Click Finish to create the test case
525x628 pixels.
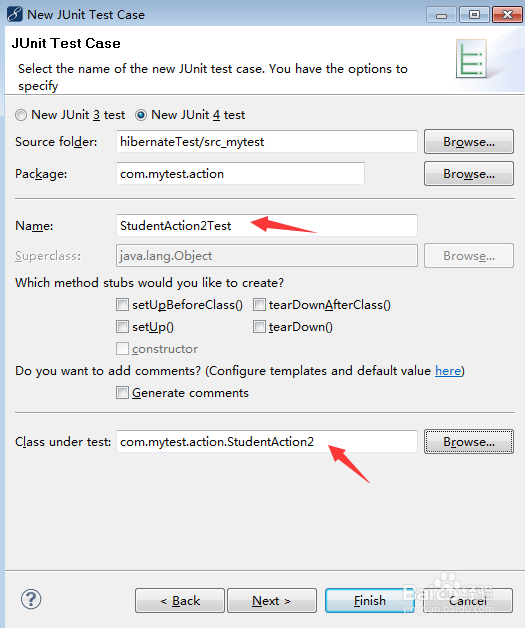point(370,600)
